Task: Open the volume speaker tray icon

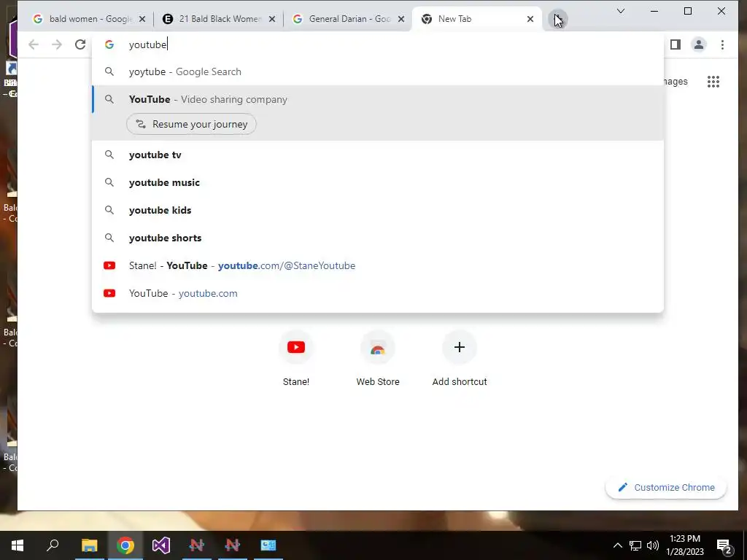Action: [x=653, y=545]
